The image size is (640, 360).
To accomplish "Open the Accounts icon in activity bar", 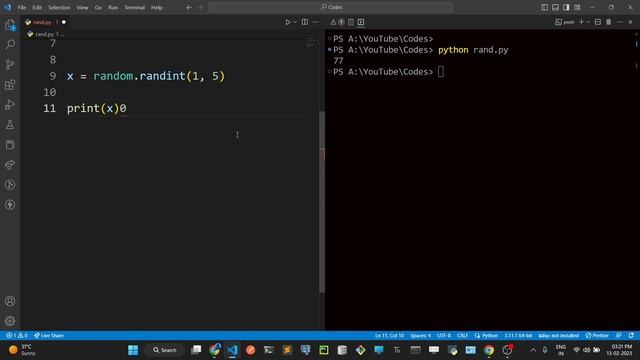I will click(10, 301).
